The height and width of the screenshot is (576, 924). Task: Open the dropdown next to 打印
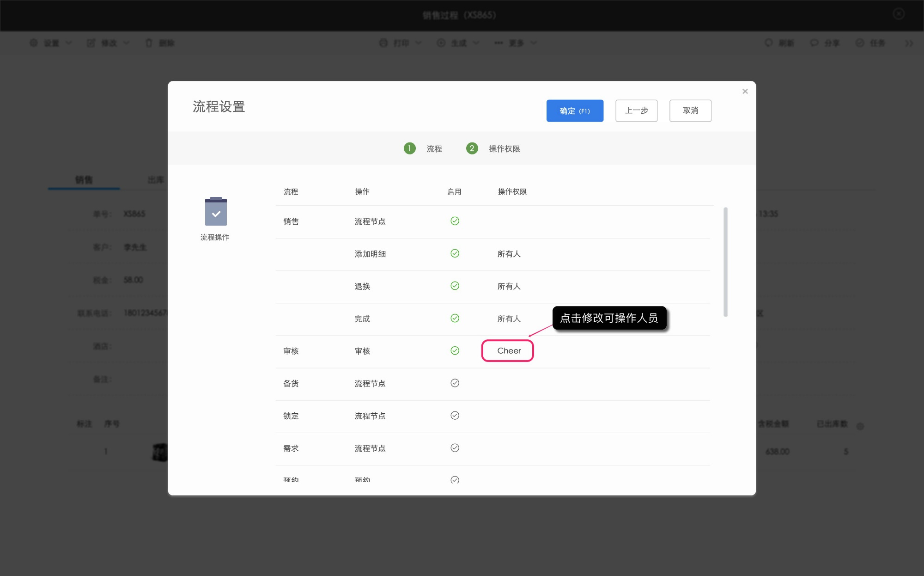pyautogui.click(x=419, y=43)
